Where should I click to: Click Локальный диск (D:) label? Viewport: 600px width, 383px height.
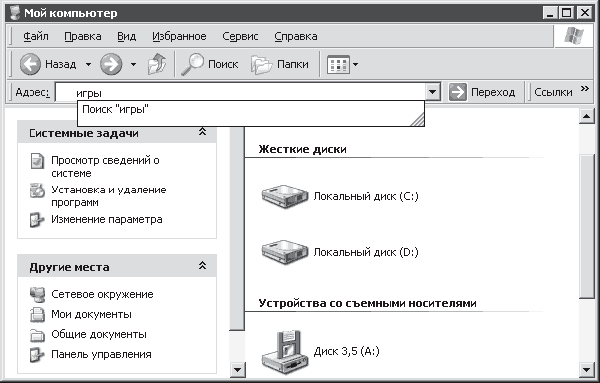366,252
